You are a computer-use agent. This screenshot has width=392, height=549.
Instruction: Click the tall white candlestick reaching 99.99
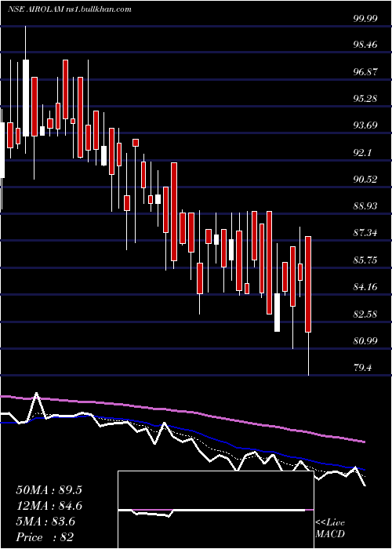coord(26,89)
